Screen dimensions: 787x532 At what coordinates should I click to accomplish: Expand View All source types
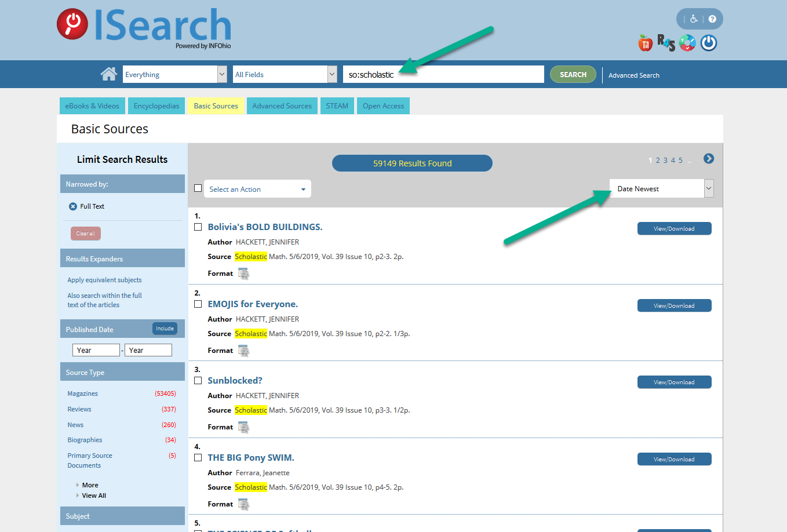click(x=94, y=495)
